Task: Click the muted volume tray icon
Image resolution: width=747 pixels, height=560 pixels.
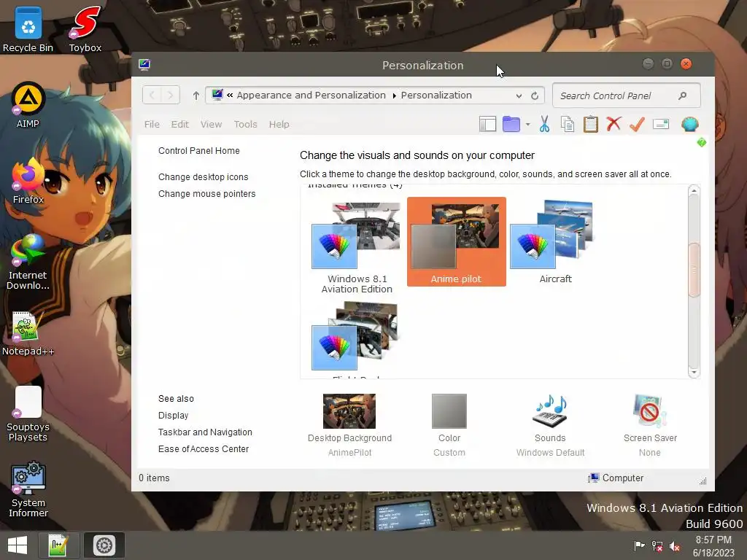Action: pos(674,545)
